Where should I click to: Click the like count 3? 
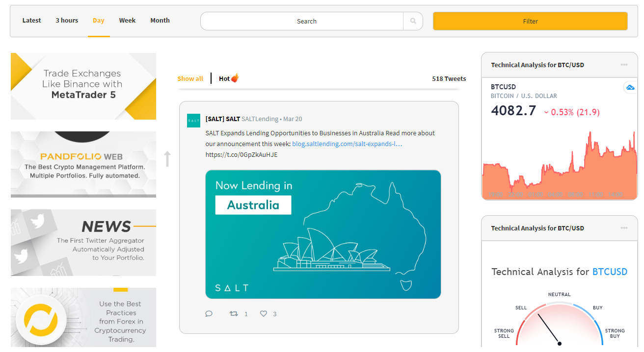(x=275, y=314)
